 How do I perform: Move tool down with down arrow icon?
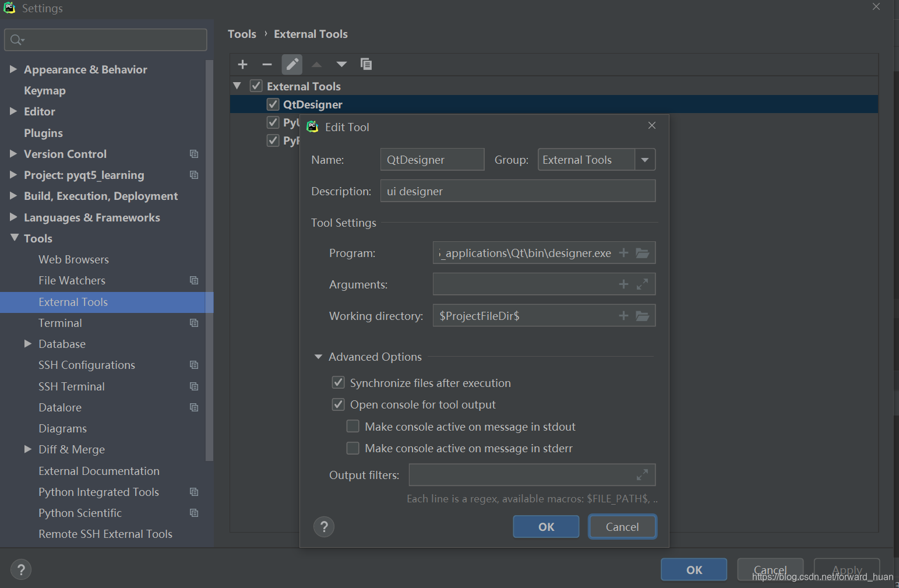[x=341, y=64]
